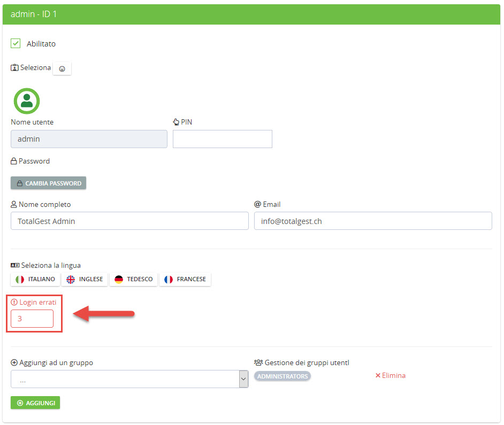Click the French flag icon
The image size is (504, 425).
pyautogui.click(x=169, y=280)
